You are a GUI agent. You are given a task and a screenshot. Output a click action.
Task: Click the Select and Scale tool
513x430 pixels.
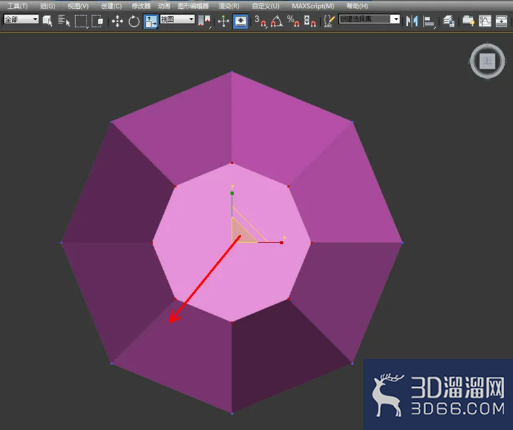point(151,22)
